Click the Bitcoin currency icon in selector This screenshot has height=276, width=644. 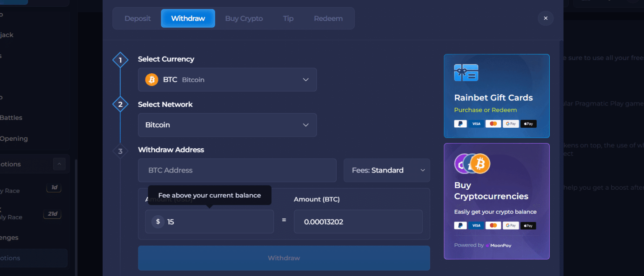151,80
